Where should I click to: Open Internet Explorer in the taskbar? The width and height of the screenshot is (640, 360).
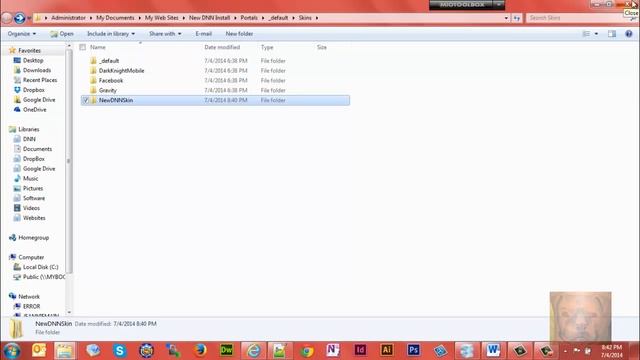253,351
